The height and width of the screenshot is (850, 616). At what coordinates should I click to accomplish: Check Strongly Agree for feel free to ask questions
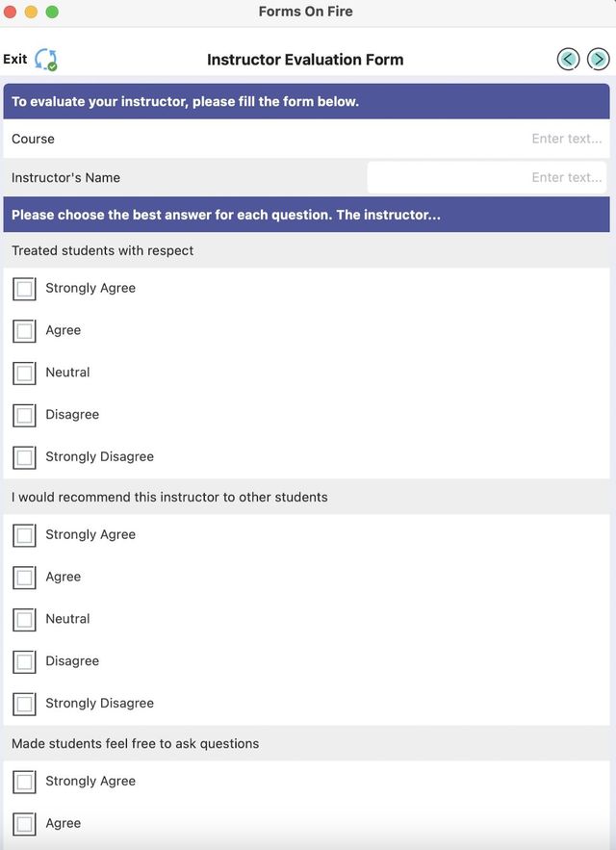[x=24, y=781]
